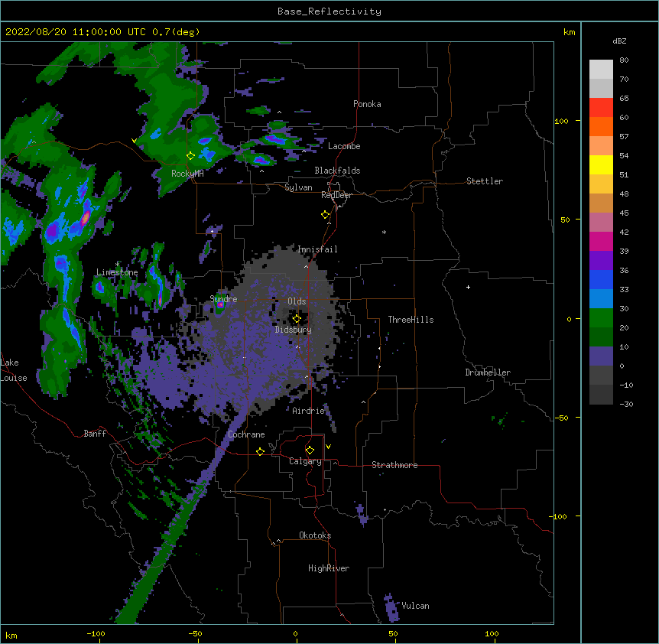Select the Calgary city label
659x644 pixels.
tap(306, 461)
